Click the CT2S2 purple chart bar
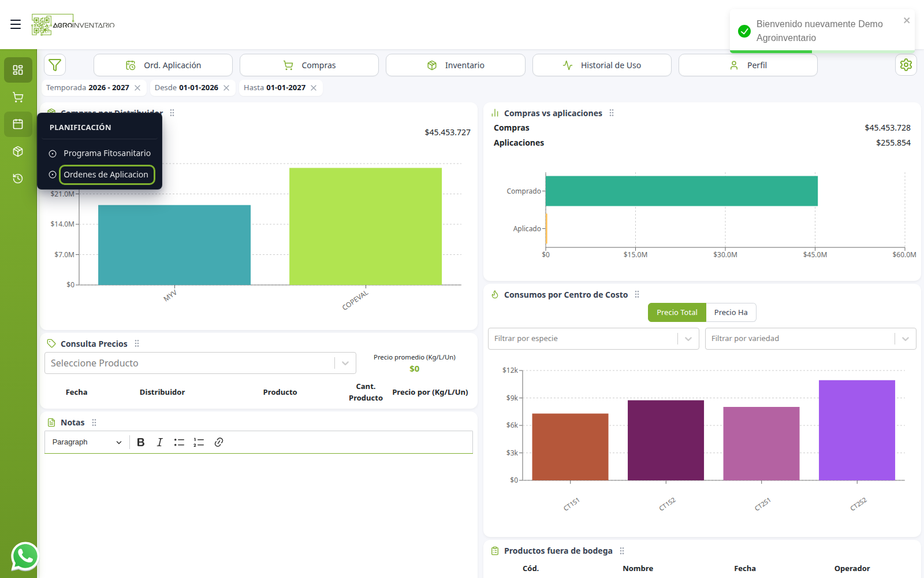Viewport: 924px width, 578px height. pyautogui.click(x=857, y=430)
